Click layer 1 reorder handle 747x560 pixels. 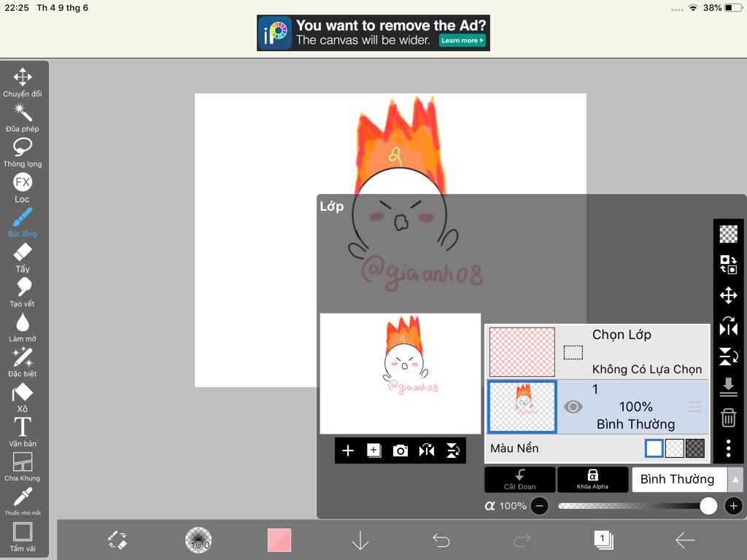click(x=695, y=407)
